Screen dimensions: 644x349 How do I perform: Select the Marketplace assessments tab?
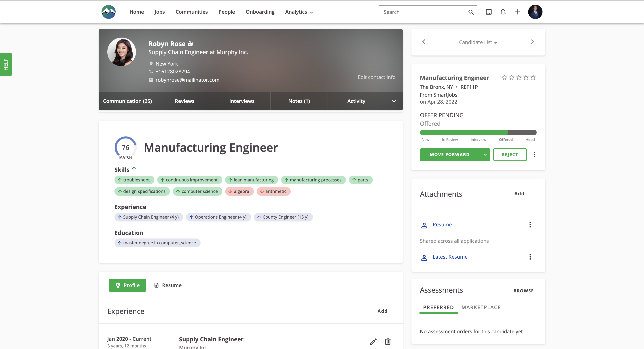pos(481,307)
